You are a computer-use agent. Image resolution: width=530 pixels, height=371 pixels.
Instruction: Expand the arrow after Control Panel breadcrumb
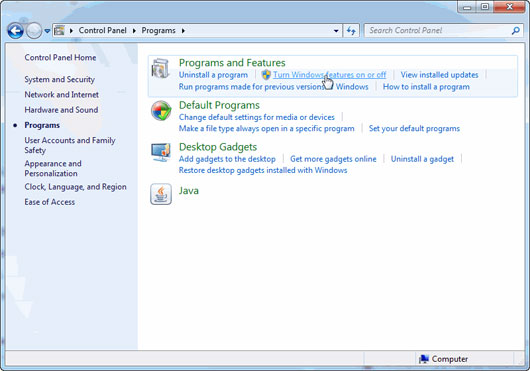pyautogui.click(x=134, y=31)
